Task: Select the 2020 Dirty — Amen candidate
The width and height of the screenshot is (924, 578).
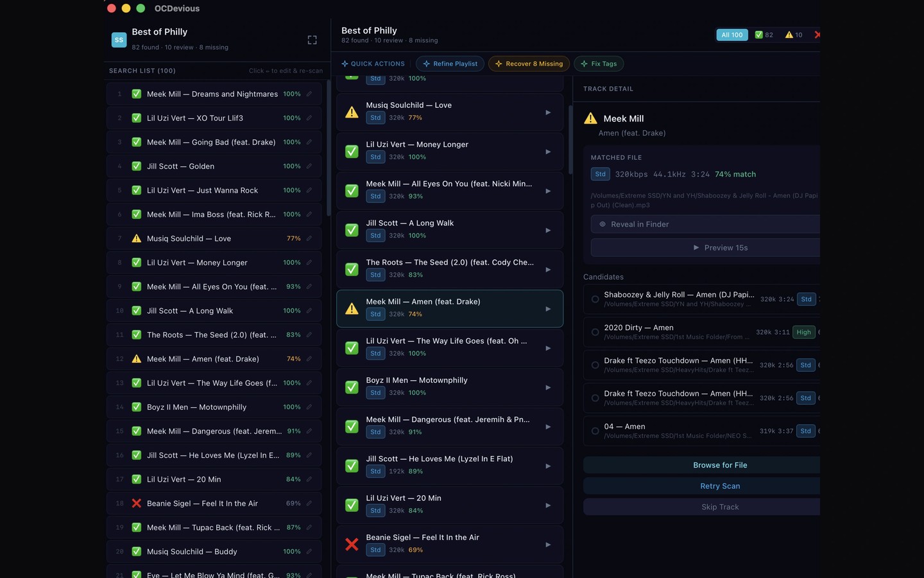Action: 595,332
